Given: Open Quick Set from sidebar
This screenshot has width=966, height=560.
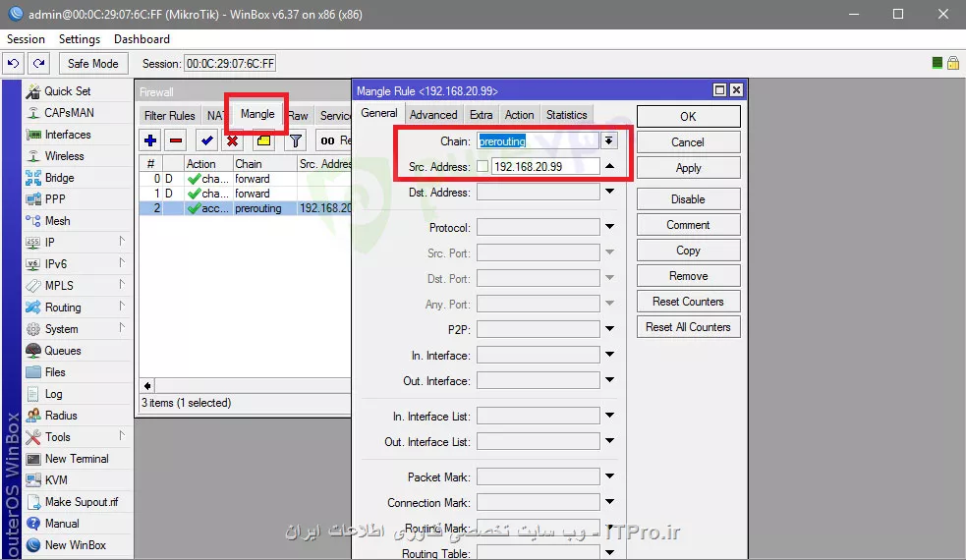Looking at the screenshot, I should pyautogui.click(x=67, y=91).
